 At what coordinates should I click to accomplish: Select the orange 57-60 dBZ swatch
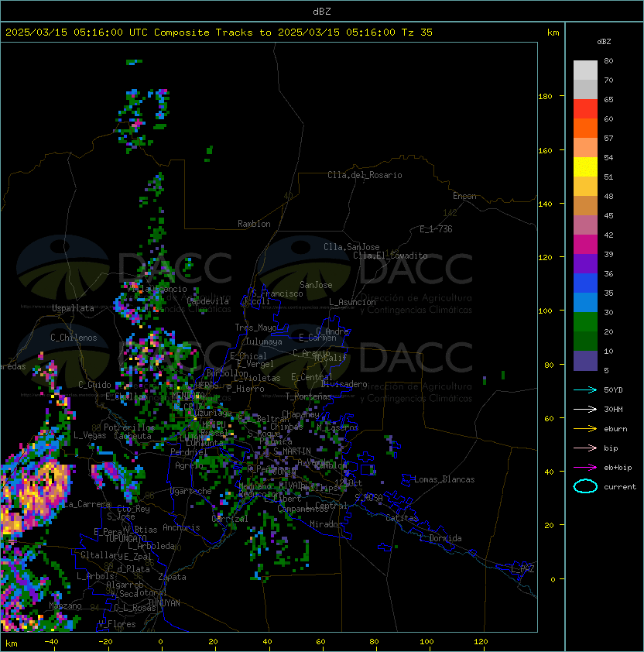click(x=585, y=128)
